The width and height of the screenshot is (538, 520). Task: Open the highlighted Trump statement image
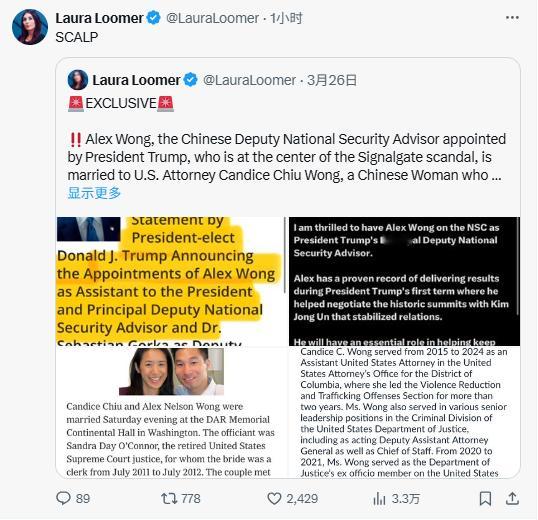(x=172, y=281)
